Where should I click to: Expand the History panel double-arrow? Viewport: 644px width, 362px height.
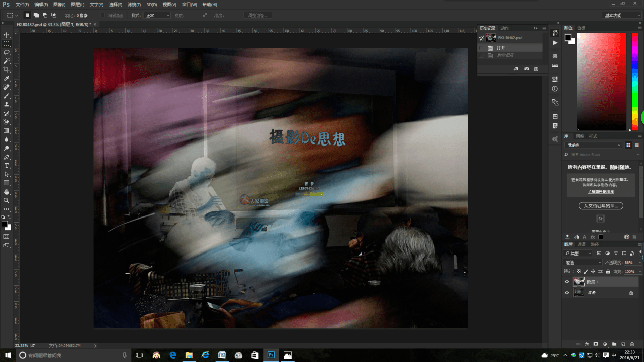[x=535, y=28]
